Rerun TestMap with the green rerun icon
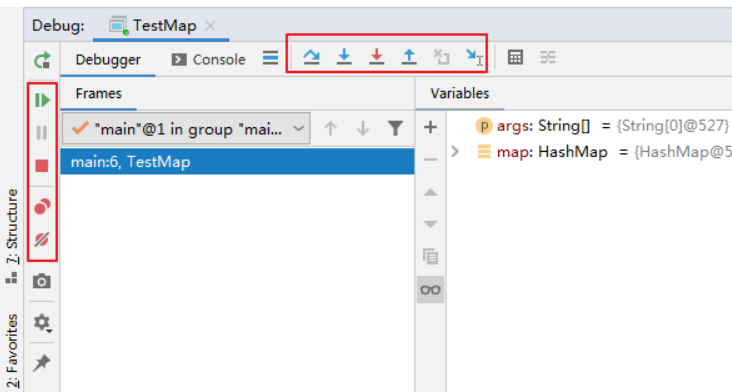 pos(42,60)
